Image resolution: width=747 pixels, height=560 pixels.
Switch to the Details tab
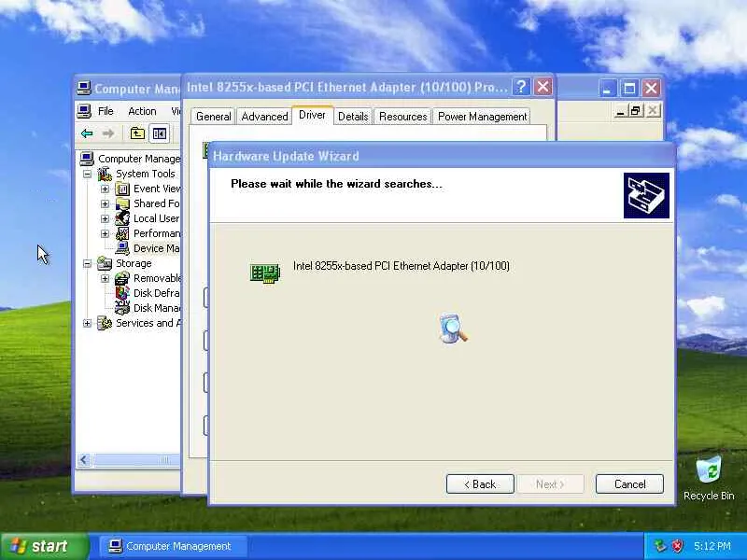click(353, 116)
